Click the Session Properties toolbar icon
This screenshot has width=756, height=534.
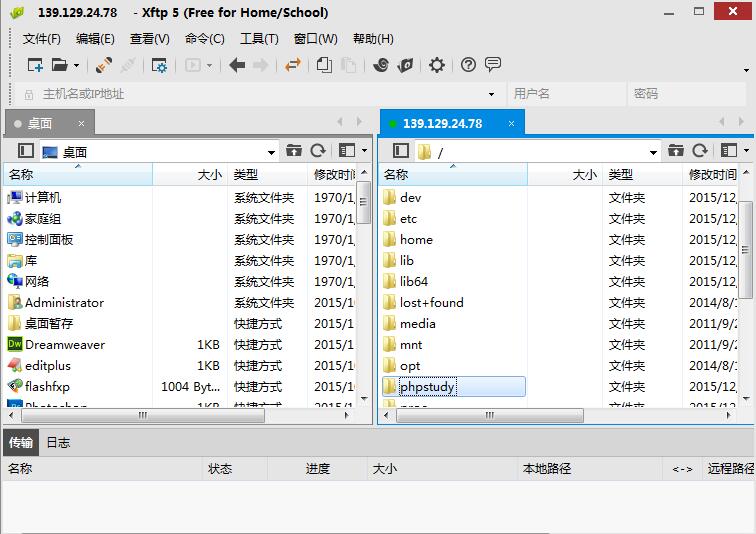[159, 65]
